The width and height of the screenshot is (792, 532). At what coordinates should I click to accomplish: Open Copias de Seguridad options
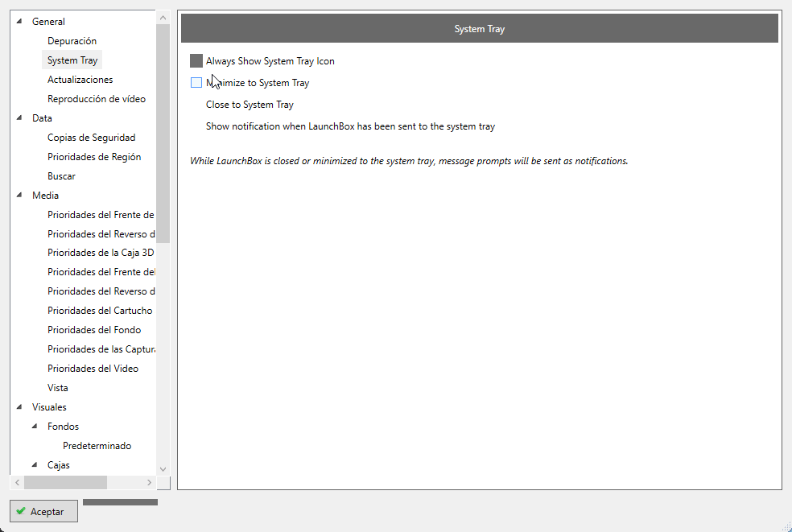tap(91, 138)
